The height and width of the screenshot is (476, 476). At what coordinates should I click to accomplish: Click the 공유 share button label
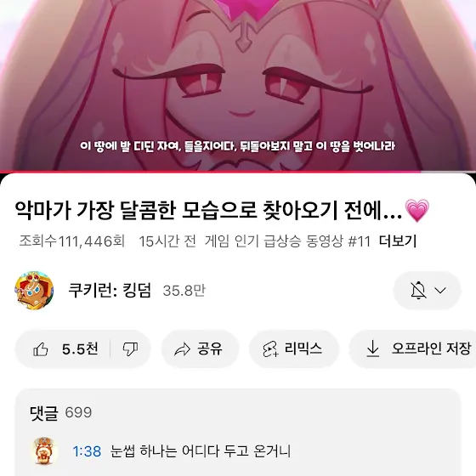pos(210,348)
